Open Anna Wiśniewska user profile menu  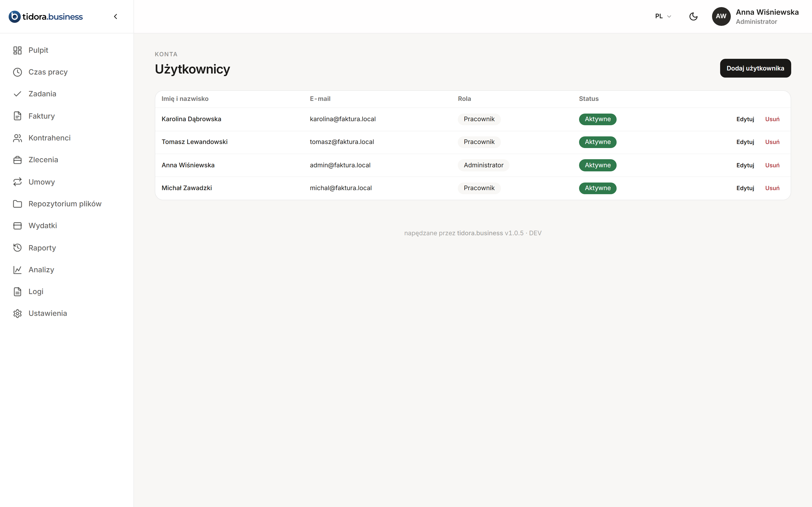pos(755,16)
